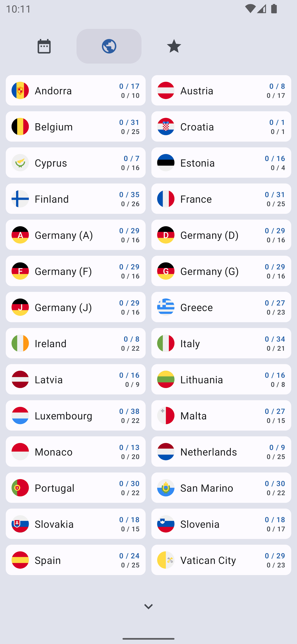Image resolution: width=297 pixels, height=644 pixels.
Task: Open the Spain country card
Action: pos(75,560)
